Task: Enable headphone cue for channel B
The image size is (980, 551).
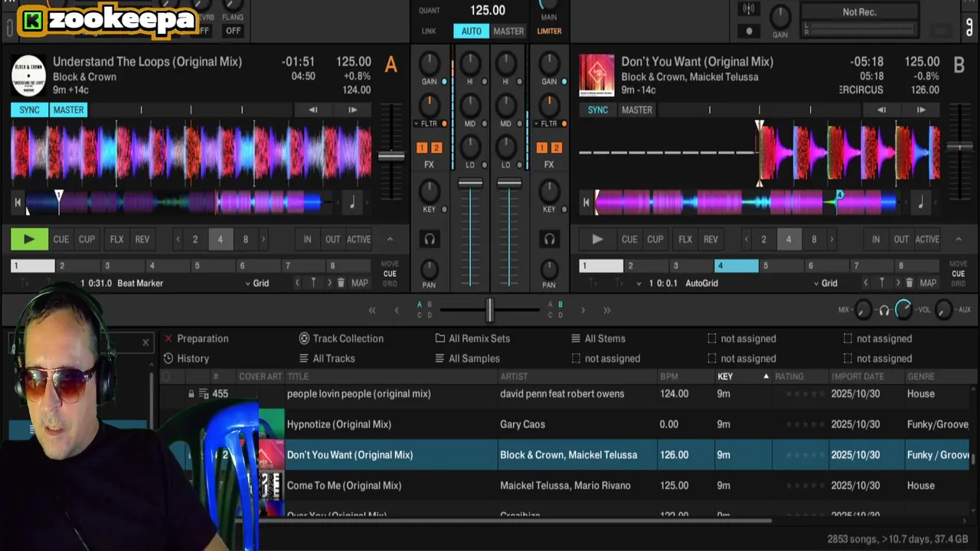Action: point(549,240)
